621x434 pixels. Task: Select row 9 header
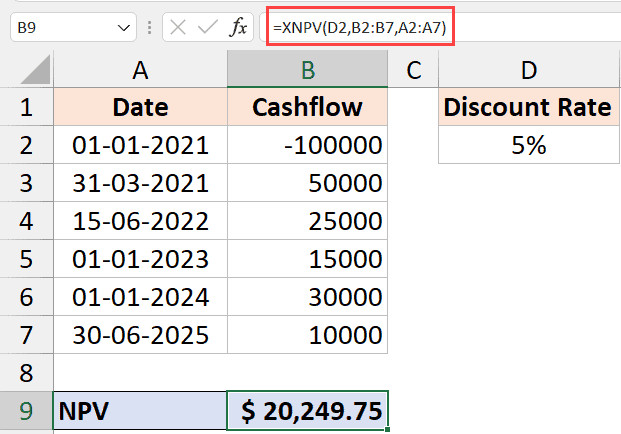pyautogui.click(x=26, y=410)
